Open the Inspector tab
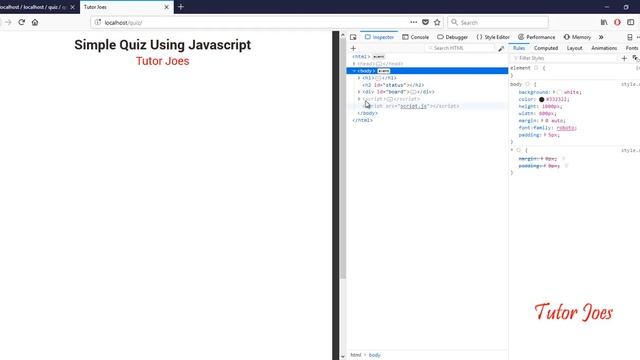 click(x=379, y=37)
